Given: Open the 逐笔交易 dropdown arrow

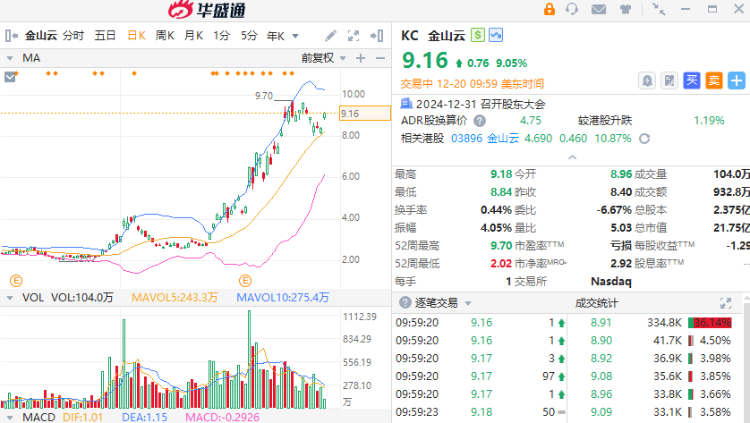Looking at the screenshot, I should [468, 303].
